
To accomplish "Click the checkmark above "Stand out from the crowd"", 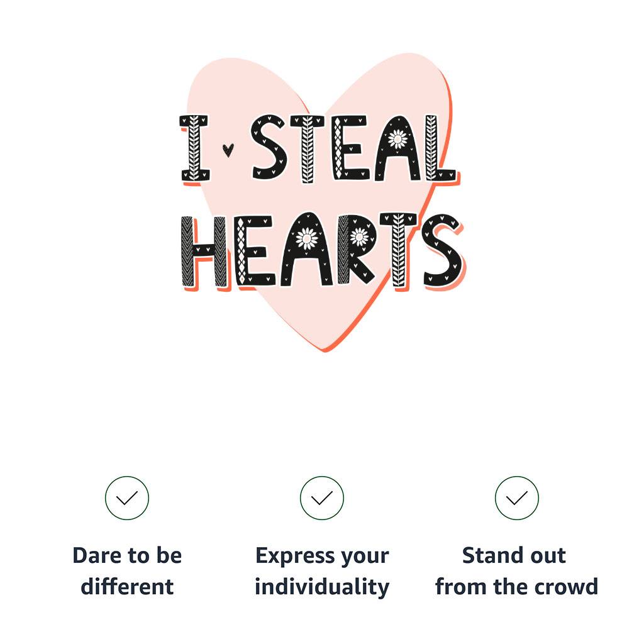I will click(x=516, y=498).
